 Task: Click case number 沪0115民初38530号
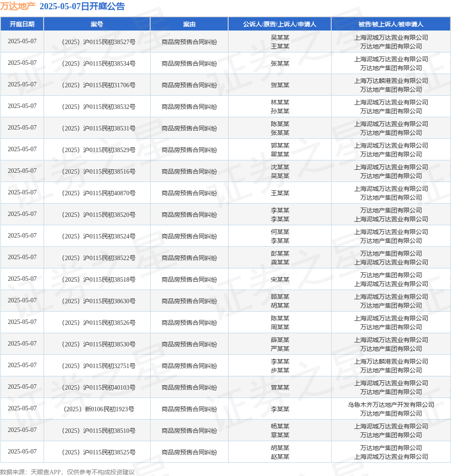99,344
